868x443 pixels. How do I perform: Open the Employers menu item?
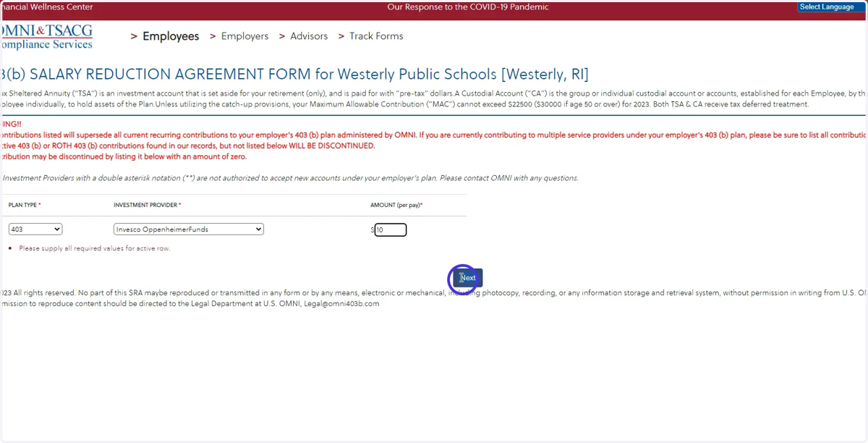pos(244,36)
